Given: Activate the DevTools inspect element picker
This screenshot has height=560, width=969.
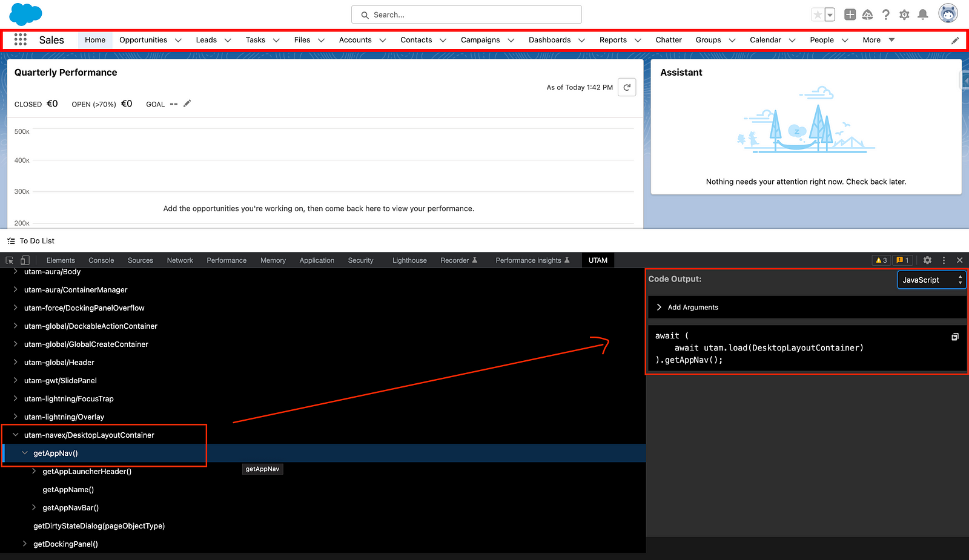Looking at the screenshot, I should pyautogui.click(x=10, y=260).
